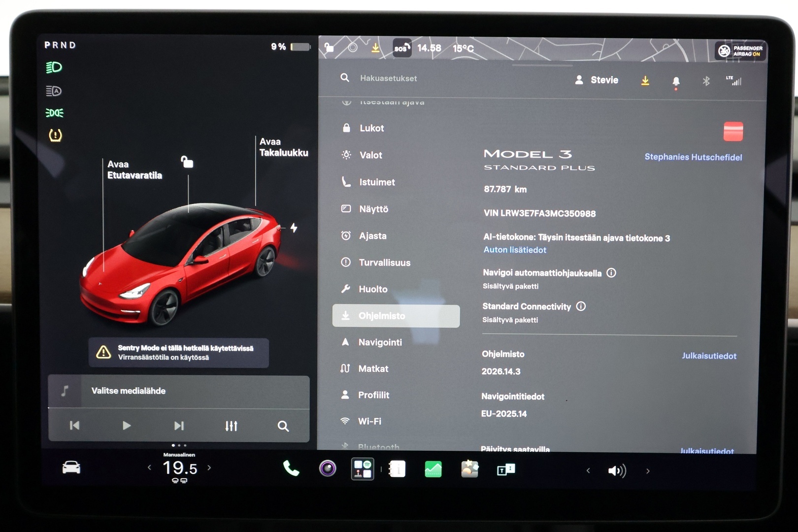This screenshot has width=798, height=532.
Task: Tap the Bluetooth icon beside the bell
Action: [x=706, y=81]
